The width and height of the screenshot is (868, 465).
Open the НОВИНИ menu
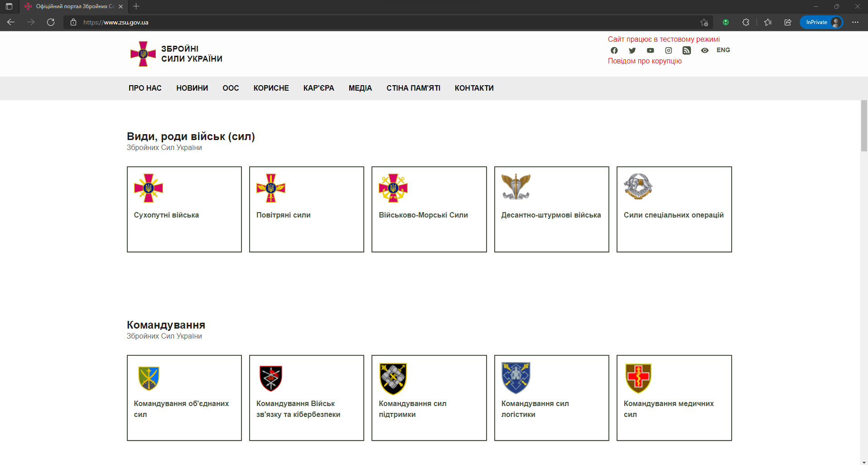pos(192,88)
